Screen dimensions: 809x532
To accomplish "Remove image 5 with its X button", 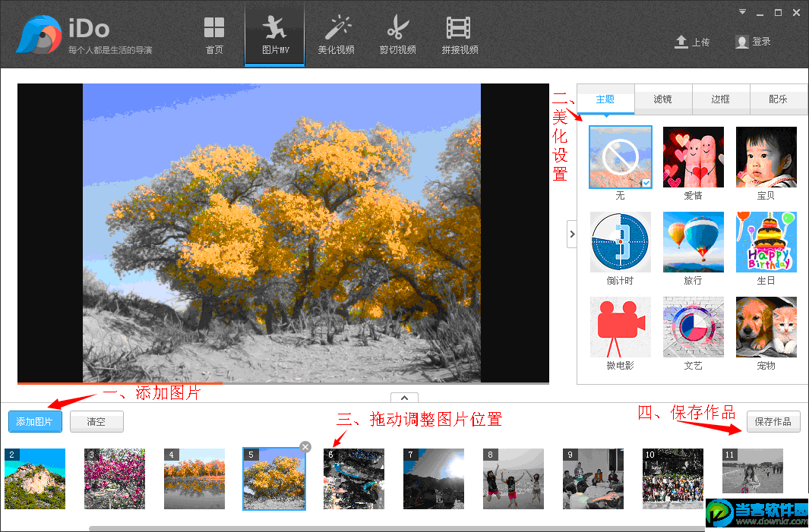I will 305,447.
